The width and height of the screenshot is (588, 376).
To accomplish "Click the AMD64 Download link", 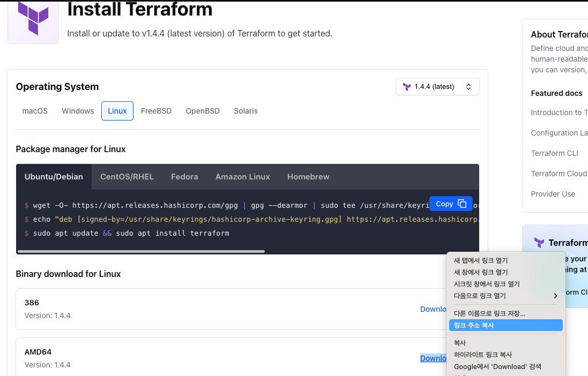I will [433, 358].
